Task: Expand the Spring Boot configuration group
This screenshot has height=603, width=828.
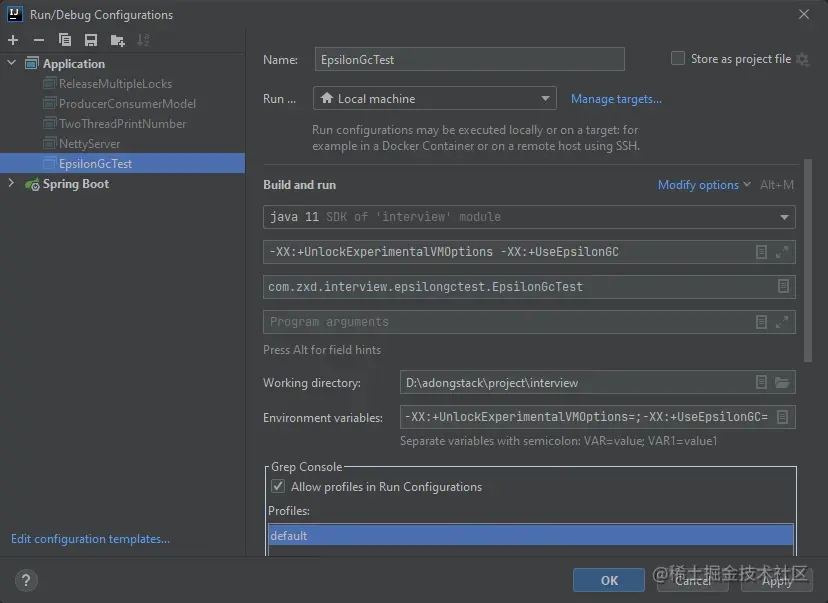Action: tap(11, 183)
